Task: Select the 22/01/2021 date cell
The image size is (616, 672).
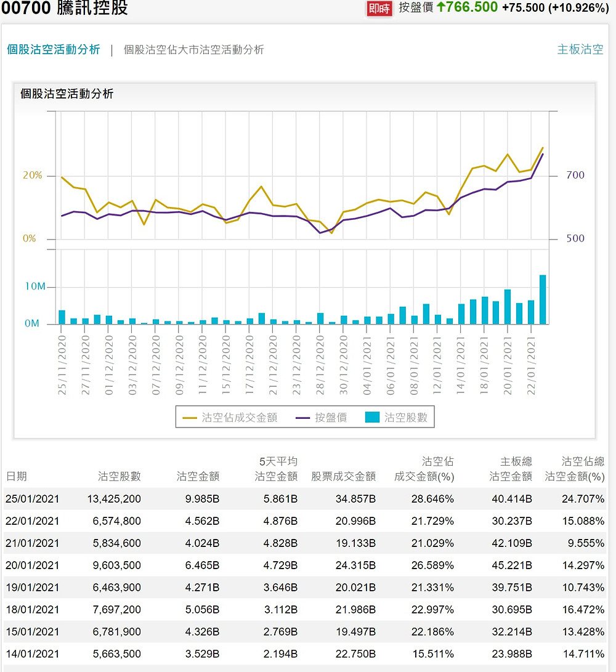Action: 32,521
